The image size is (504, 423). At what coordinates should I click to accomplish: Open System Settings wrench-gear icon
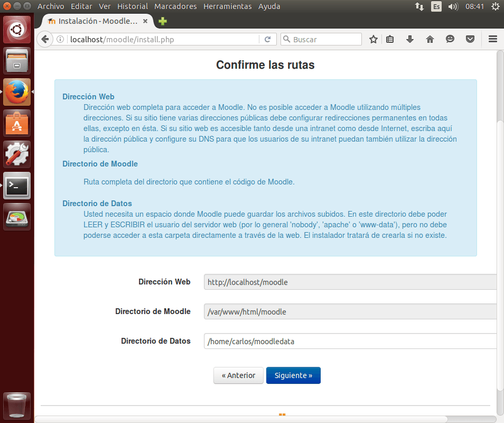click(17, 154)
